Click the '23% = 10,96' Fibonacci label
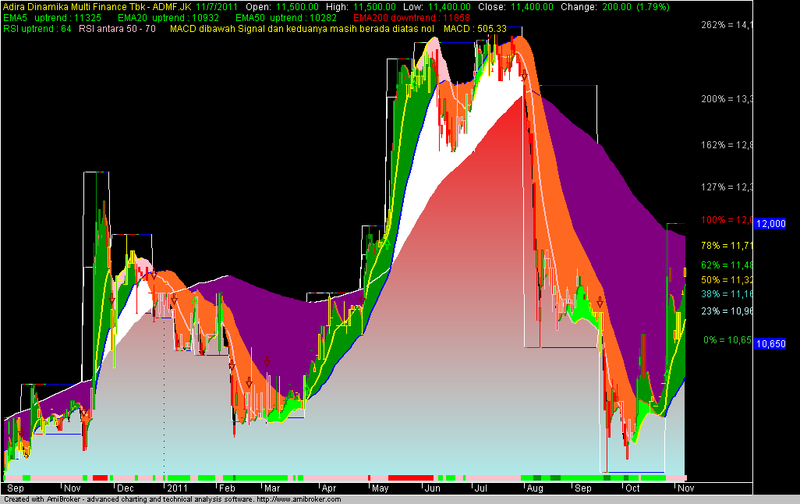The width and height of the screenshot is (800, 504). 727,311
